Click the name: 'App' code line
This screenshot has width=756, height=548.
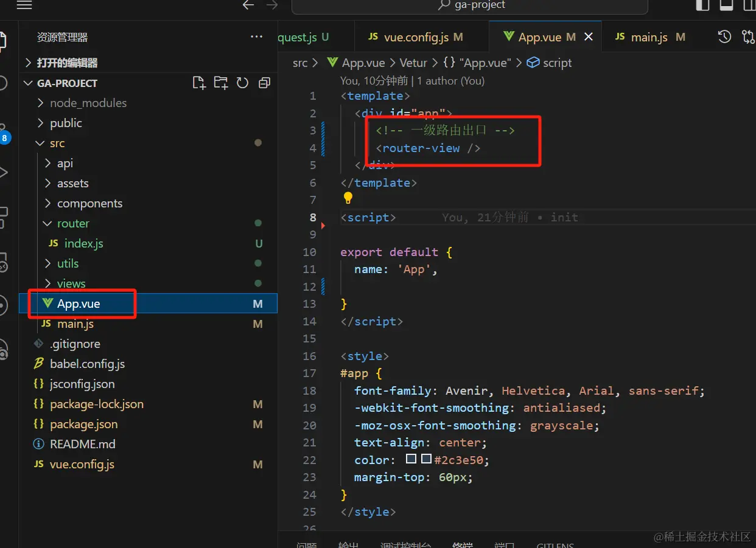click(396, 269)
